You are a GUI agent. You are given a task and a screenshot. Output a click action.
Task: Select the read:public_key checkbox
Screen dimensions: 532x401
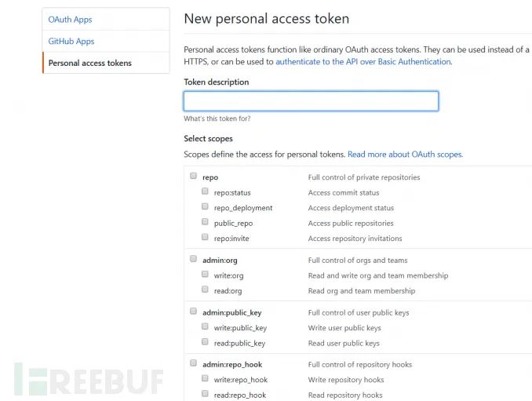(x=205, y=341)
